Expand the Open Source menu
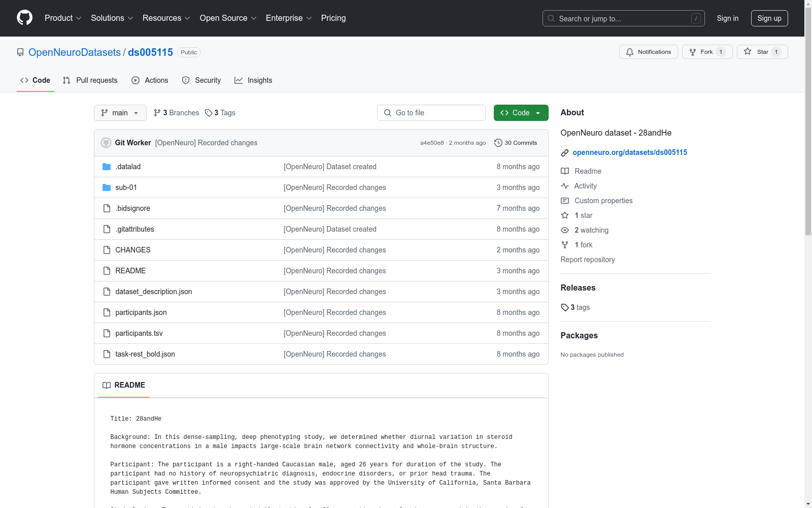Image resolution: width=812 pixels, height=508 pixels. click(228, 18)
